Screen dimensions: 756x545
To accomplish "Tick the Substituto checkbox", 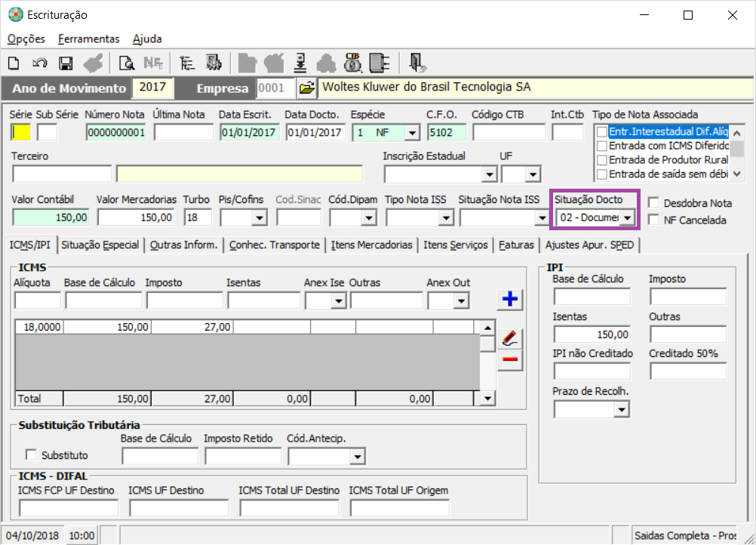I will pos(32,455).
